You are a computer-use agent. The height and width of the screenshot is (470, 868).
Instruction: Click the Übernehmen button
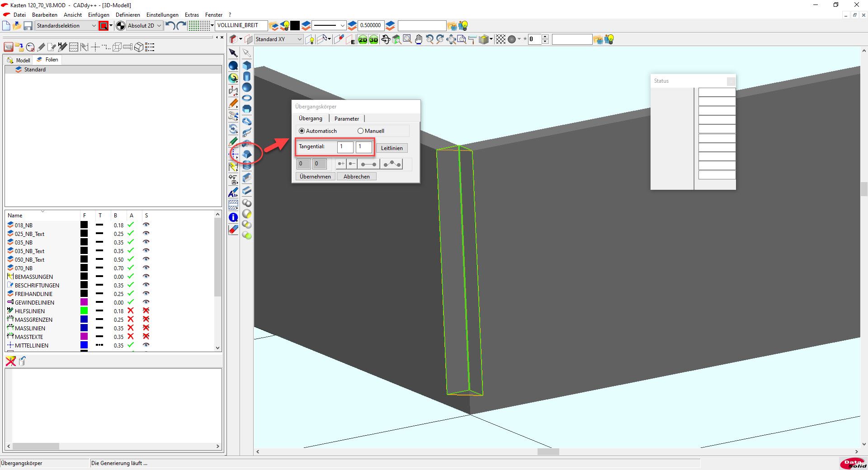click(x=315, y=177)
